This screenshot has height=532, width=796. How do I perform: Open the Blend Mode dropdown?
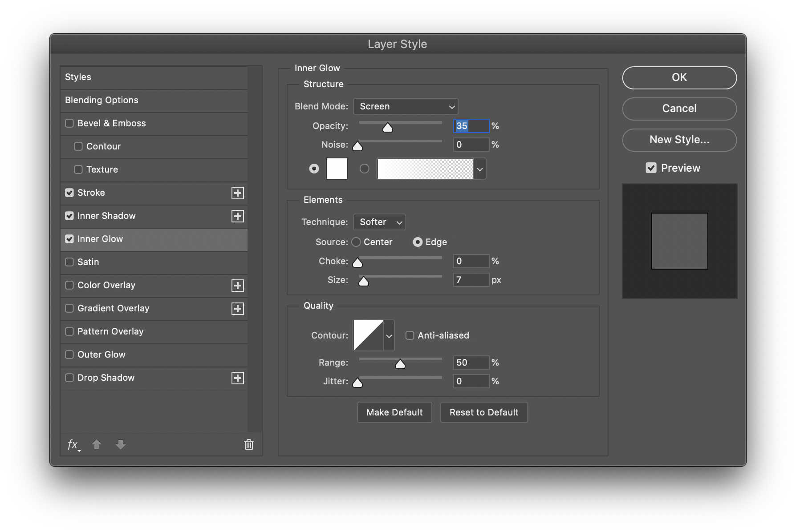coord(406,106)
